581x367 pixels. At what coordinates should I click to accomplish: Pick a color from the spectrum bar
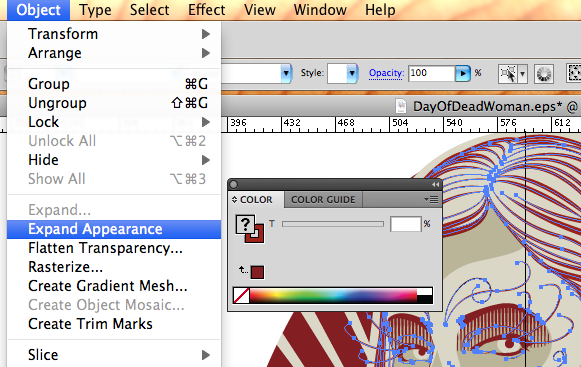pyautogui.click(x=333, y=295)
